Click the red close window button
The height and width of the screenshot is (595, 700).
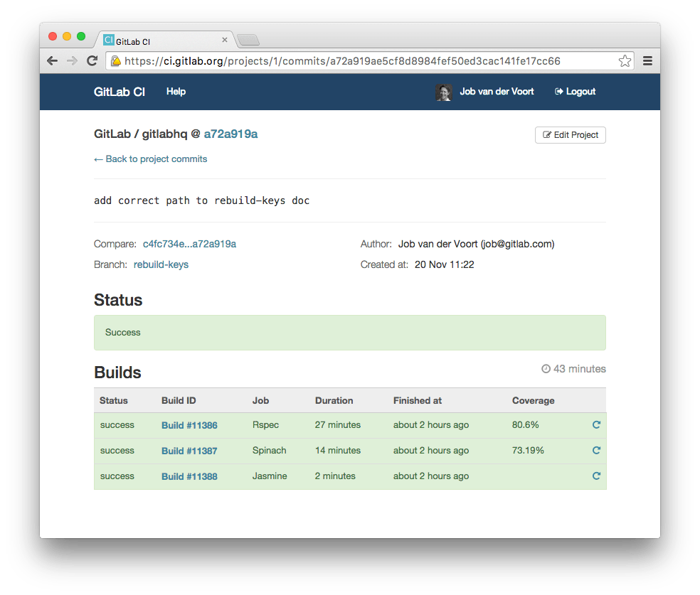[x=53, y=36]
